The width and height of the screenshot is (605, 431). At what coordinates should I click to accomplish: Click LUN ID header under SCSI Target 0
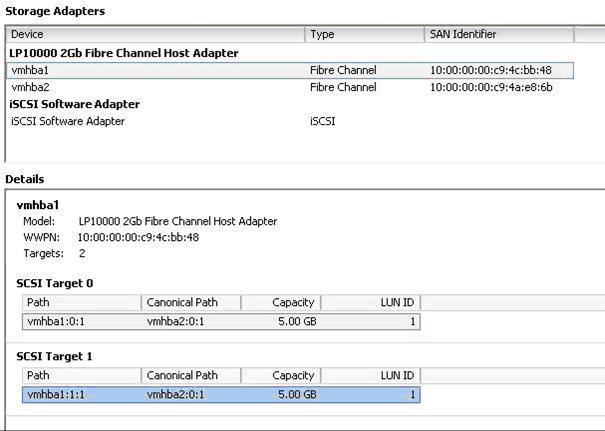[x=397, y=302]
